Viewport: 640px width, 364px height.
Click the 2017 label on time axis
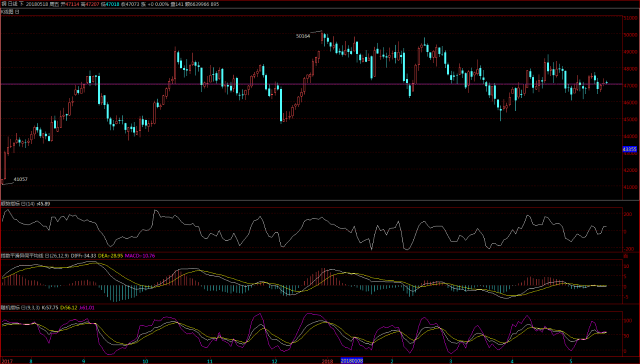click(x=7, y=361)
